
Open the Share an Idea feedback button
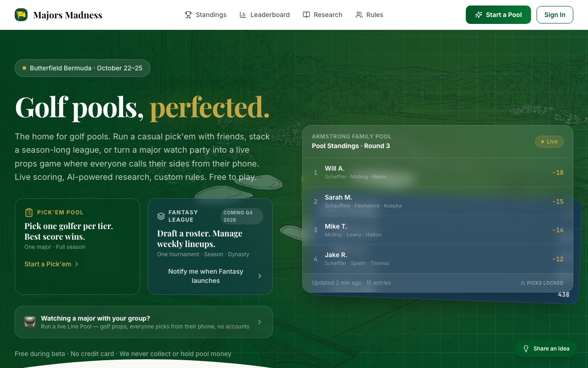(546, 349)
